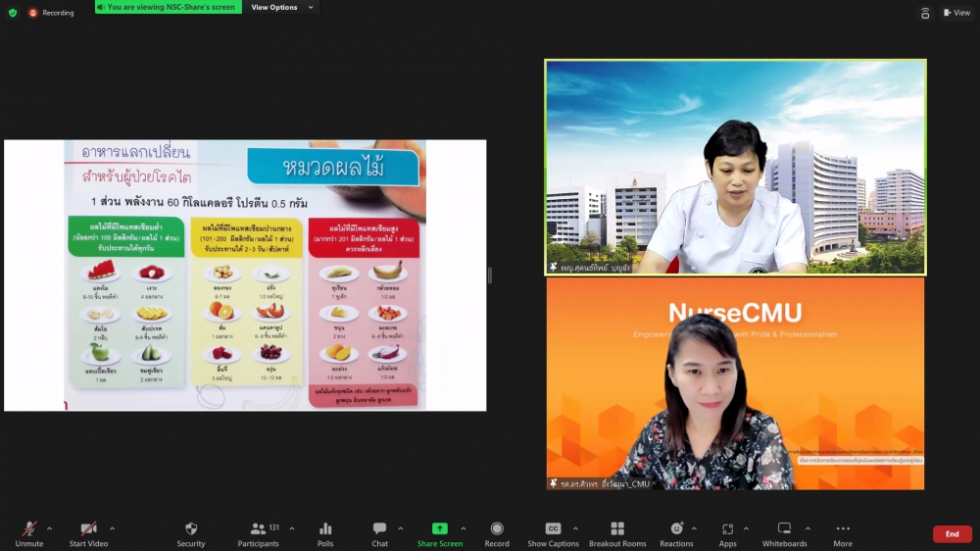Select the NurseCMU participant video tile
Screen dimensions: 980x551
(x=735, y=384)
